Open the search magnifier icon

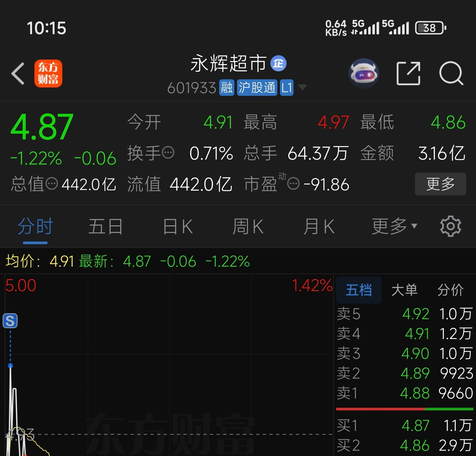(451, 73)
